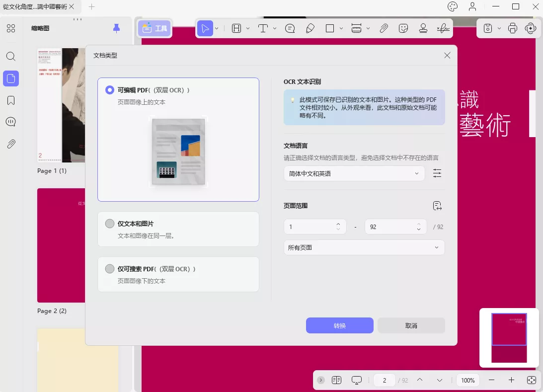Viewport: 543px width, 392px height.
Task: Open the search panel in the sidebar
Action: [10, 57]
